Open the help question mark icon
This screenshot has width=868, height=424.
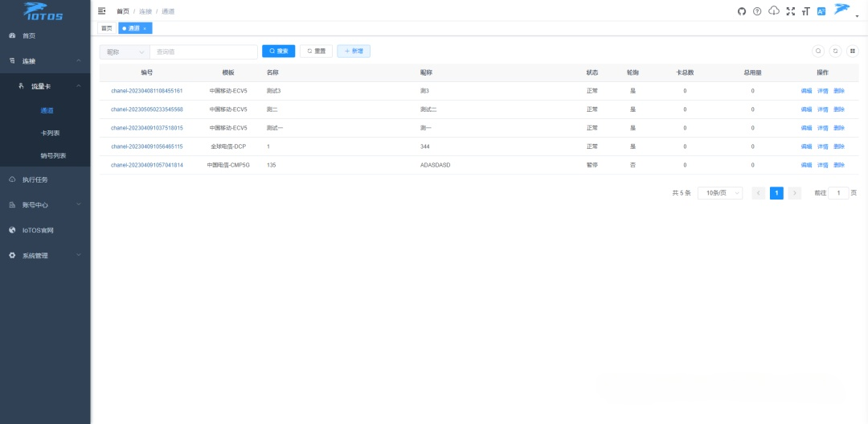pyautogui.click(x=757, y=11)
